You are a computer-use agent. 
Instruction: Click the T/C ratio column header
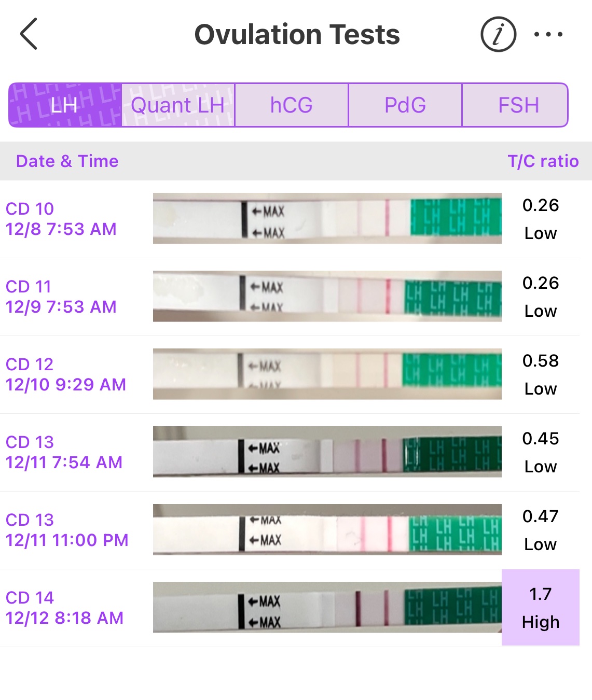pyautogui.click(x=543, y=161)
